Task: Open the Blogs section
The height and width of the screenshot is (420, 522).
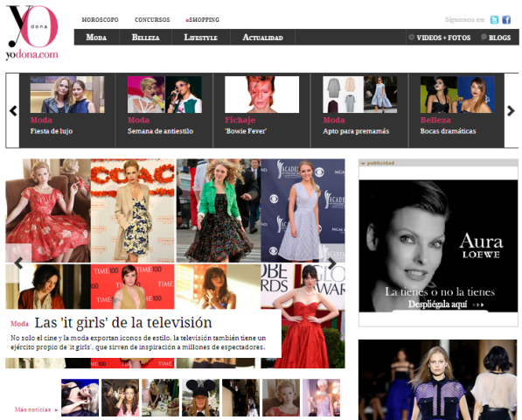Action: [496, 38]
